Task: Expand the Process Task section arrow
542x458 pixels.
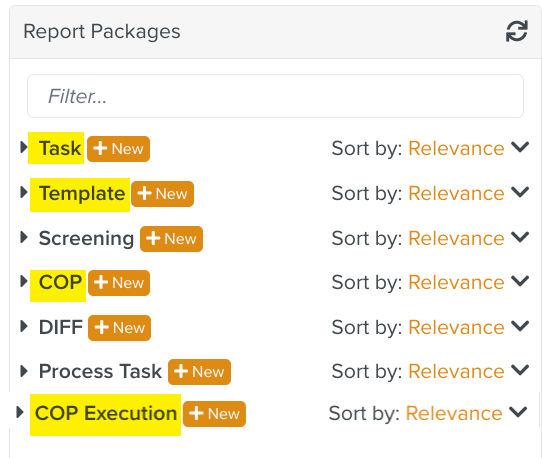Action: [24, 371]
